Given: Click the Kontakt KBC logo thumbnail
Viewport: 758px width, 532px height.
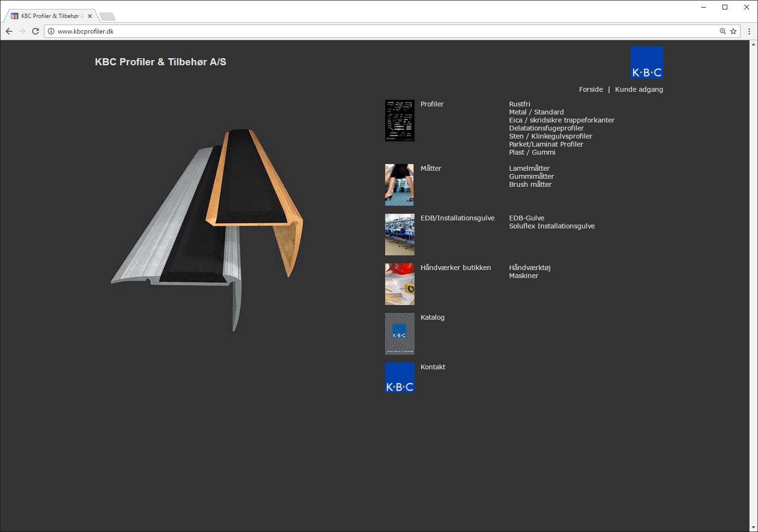Looking at the screenshot, I should (400, 378).
